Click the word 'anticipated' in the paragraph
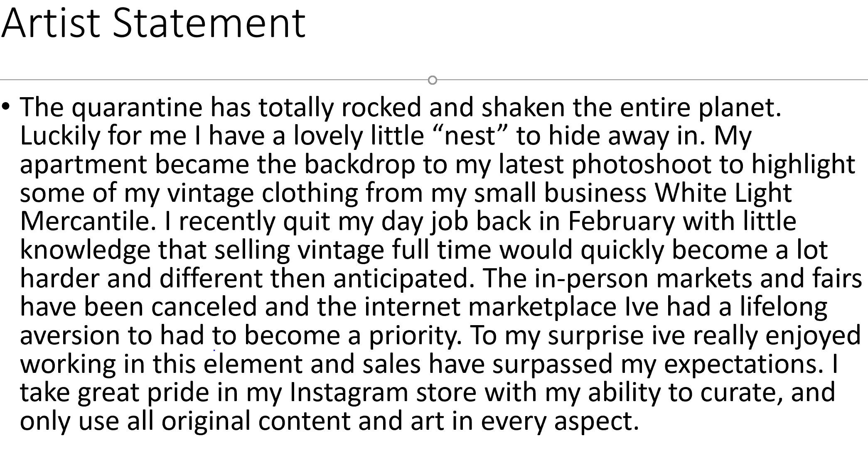Screen dimensions: 868x463 point(403,279)
